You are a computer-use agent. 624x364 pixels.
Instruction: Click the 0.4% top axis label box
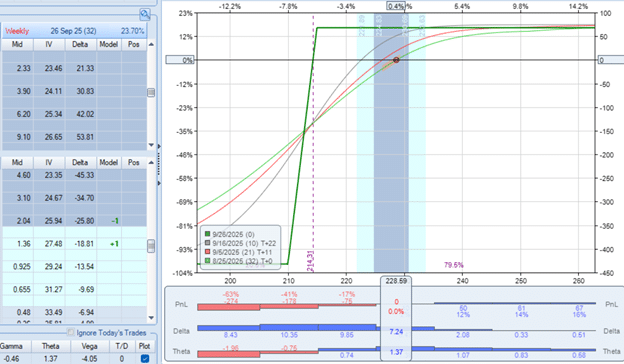[396, 6]
